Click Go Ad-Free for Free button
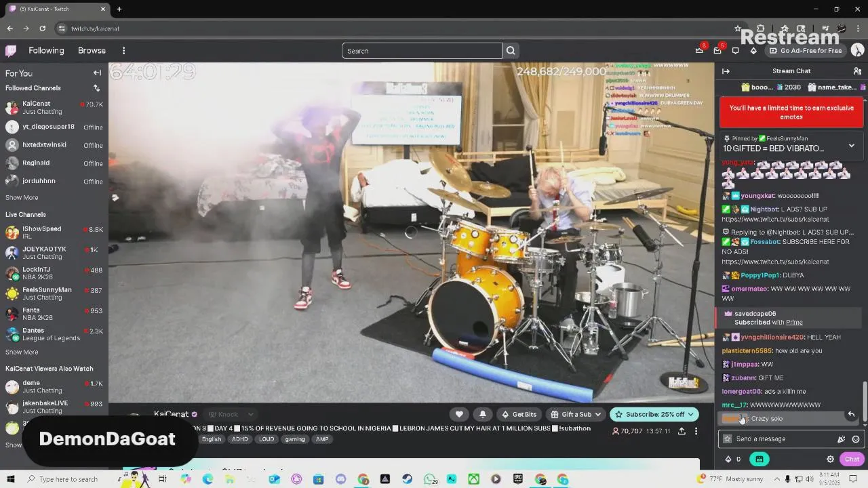 point(806,51)
